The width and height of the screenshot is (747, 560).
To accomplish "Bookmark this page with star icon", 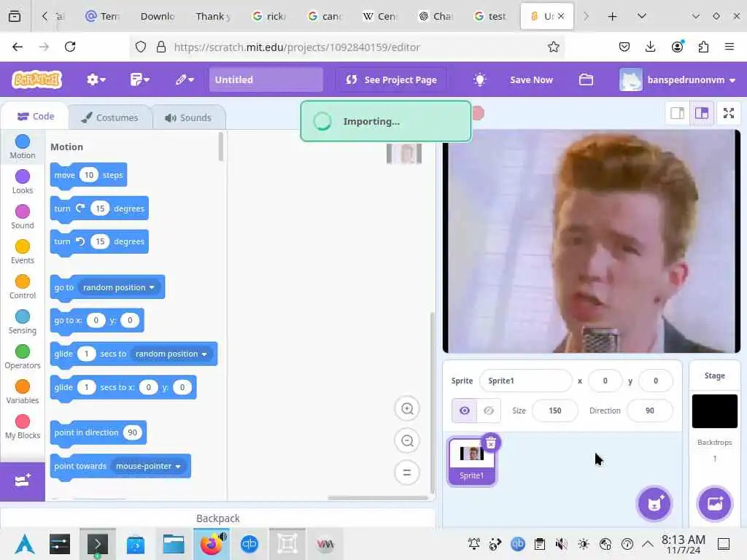I will [553, 47].
